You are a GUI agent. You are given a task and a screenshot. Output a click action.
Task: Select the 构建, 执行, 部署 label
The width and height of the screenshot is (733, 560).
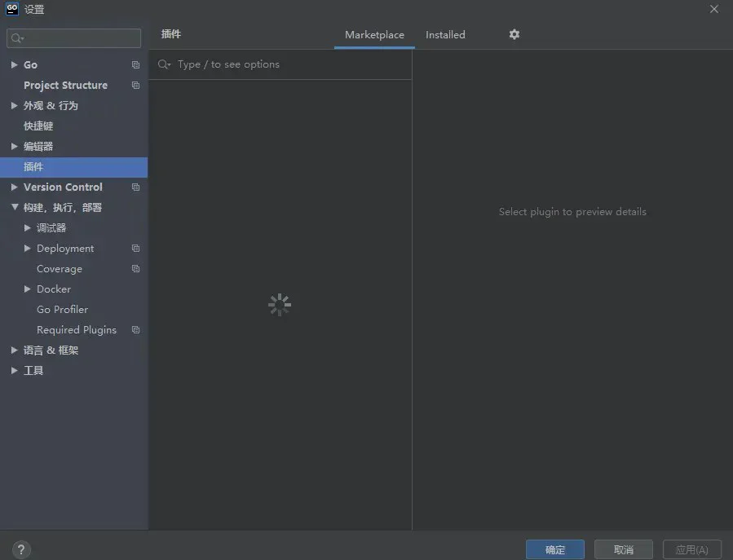point(63,208)
